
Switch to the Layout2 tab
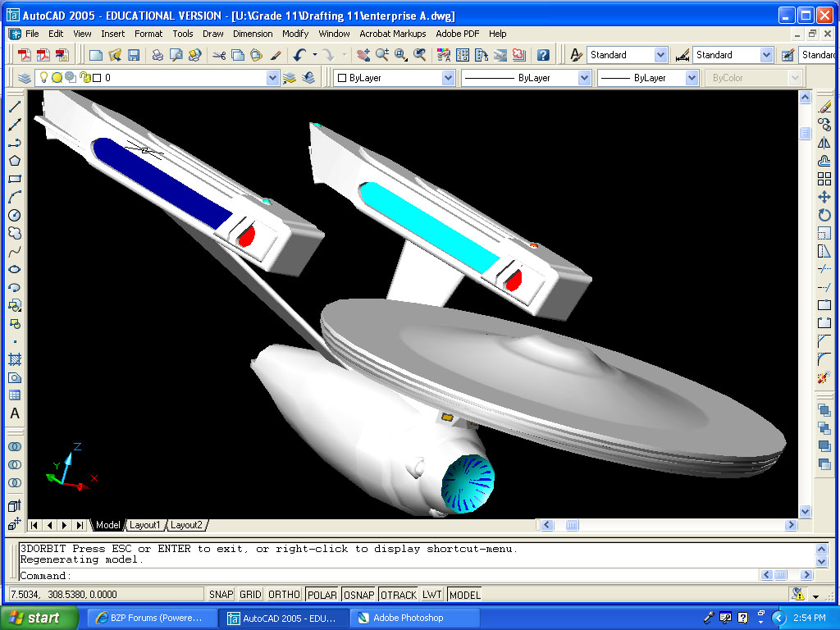point(186,525)
